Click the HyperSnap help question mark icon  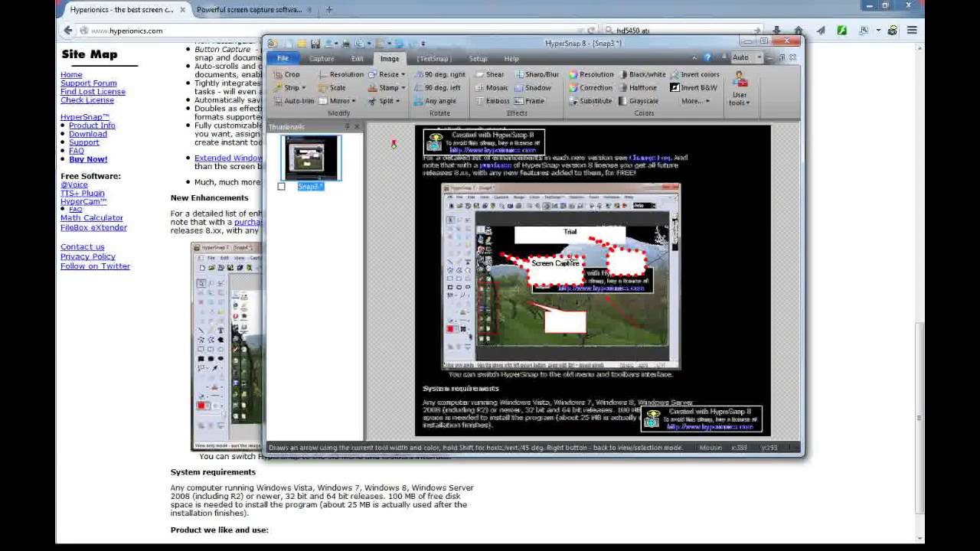click(x=707, y=57)
